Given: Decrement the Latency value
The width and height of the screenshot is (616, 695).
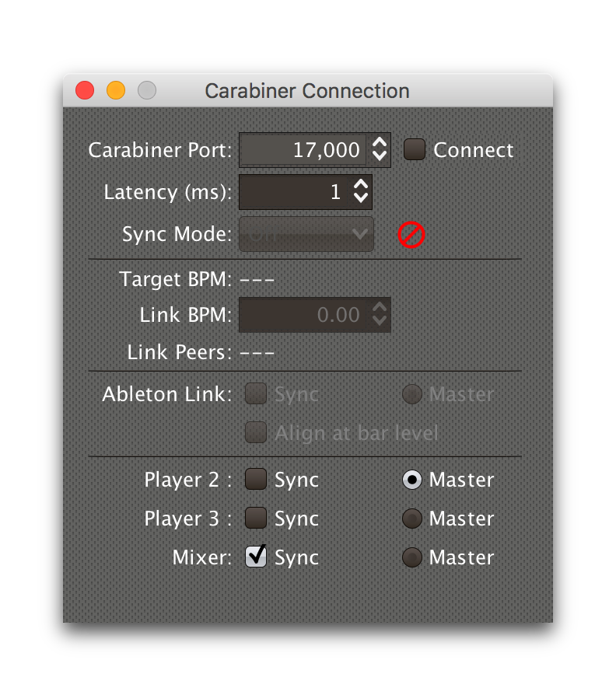Looking at the screenshot, I should click(362, 197).
